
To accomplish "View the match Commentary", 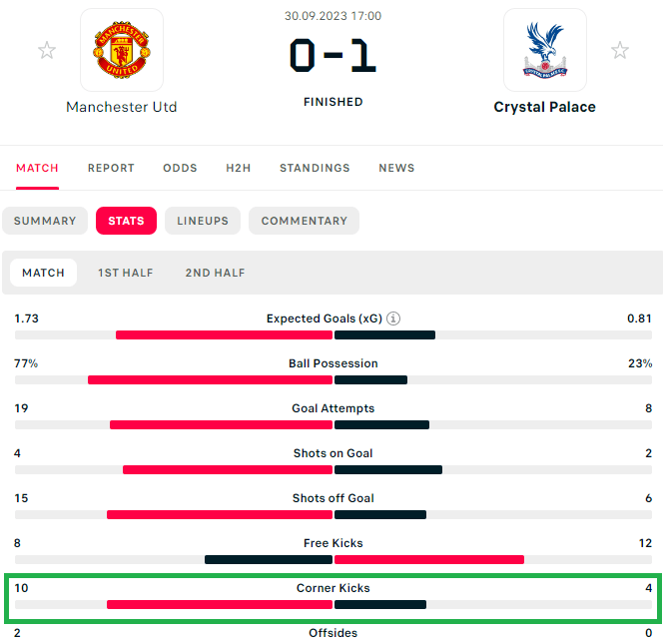I will (304, 221).
